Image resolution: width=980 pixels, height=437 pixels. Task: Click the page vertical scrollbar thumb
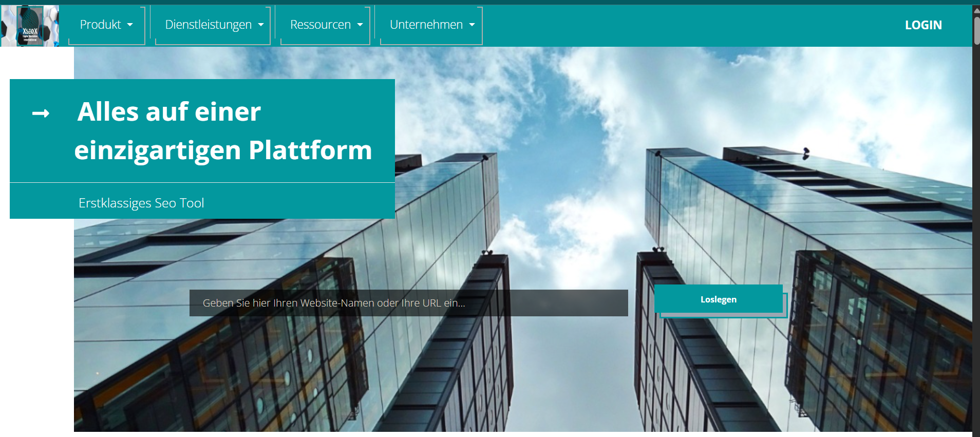click(976, 30)
